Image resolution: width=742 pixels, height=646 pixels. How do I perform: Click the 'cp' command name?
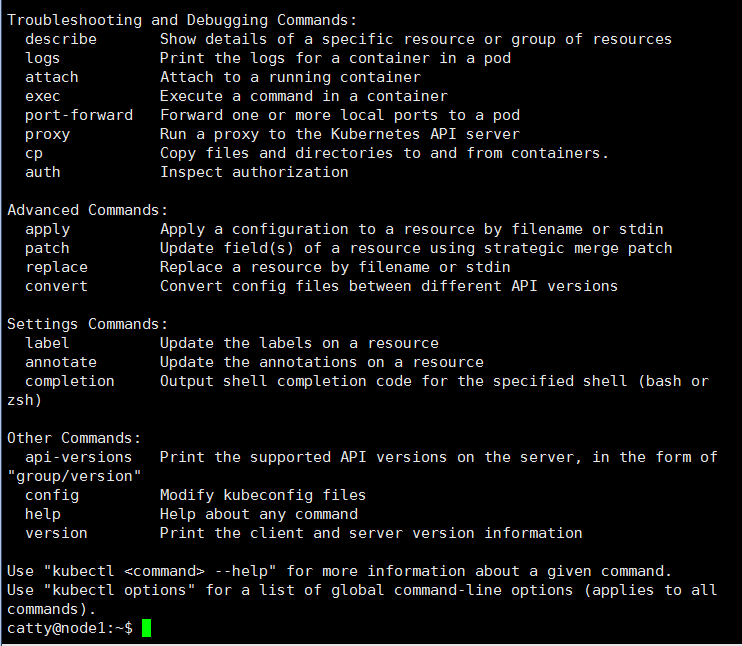34,153
